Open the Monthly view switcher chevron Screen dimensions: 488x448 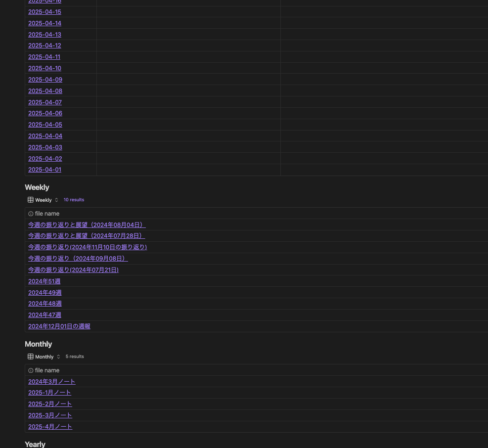coord(58,357)
